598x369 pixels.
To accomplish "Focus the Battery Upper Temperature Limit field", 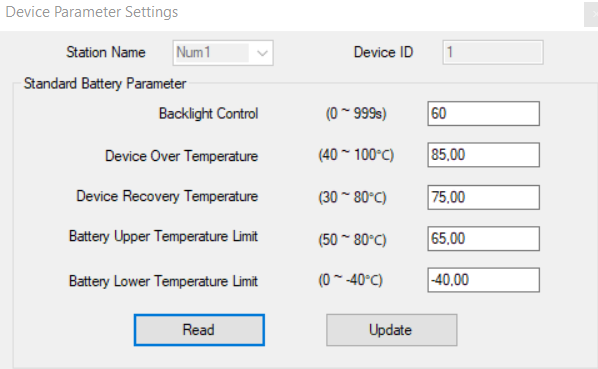I will tap(483, 239).
